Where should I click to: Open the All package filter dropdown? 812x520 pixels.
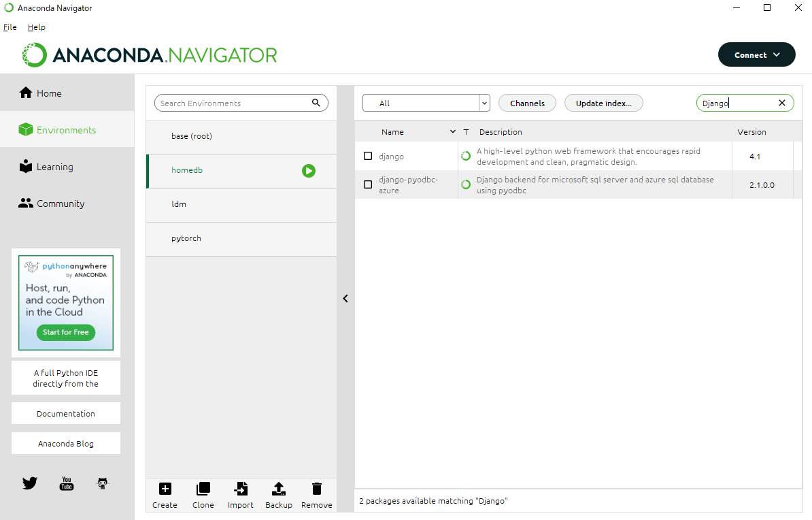[x=426, y=103]
